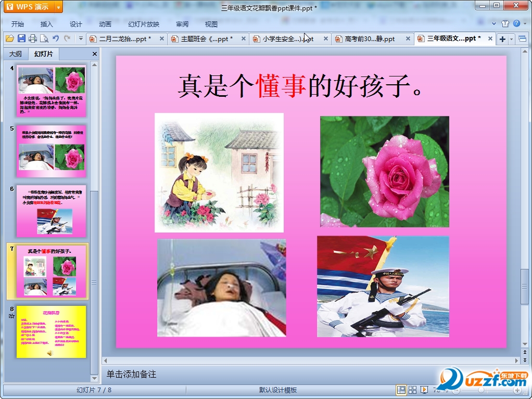The image size is (532, 399).
Task: Expand the quick access toolbar dropdown
Action: point(81,38)
